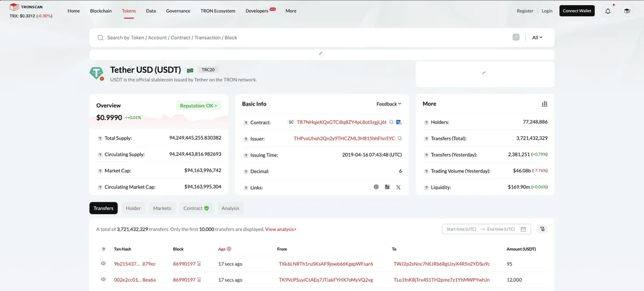Open the bar chart icon in More panel
The width and height of the screenshot is (644, 291).
[x=545, y=104]
